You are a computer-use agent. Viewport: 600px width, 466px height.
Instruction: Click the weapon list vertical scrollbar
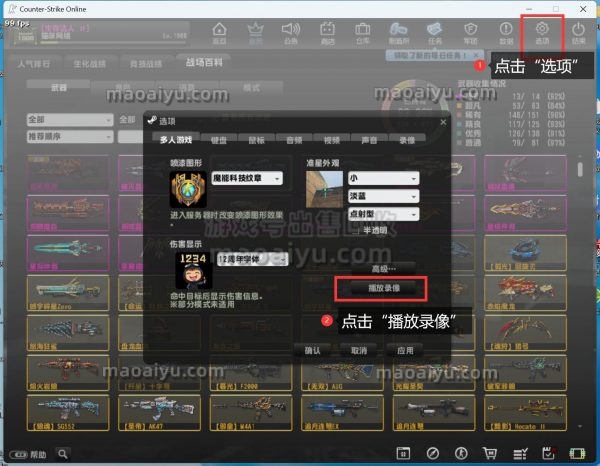tap(580, 169)
